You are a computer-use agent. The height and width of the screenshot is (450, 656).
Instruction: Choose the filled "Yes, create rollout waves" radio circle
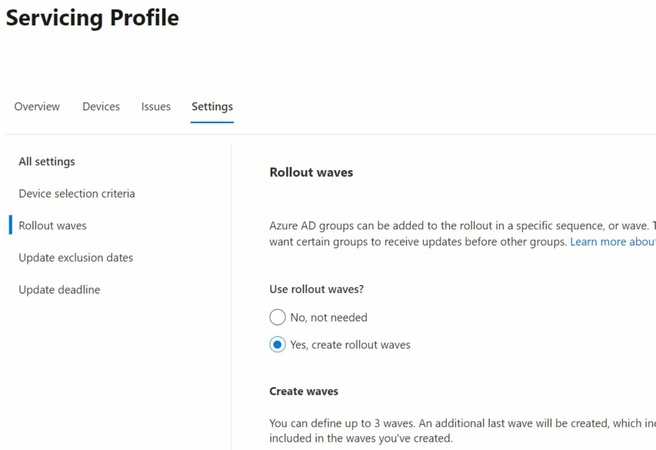[278, 345]
